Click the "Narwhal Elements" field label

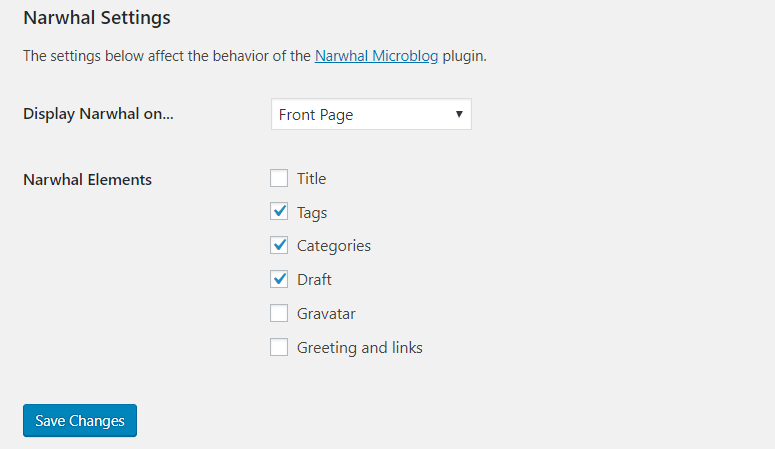click(x=87, y=180)
